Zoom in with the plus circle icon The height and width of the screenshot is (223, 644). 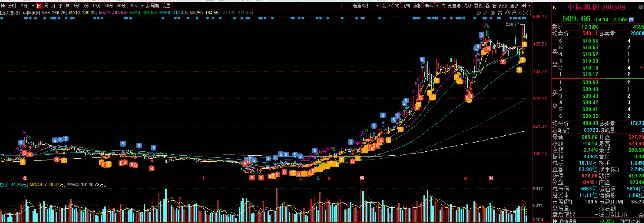(522, 13)
